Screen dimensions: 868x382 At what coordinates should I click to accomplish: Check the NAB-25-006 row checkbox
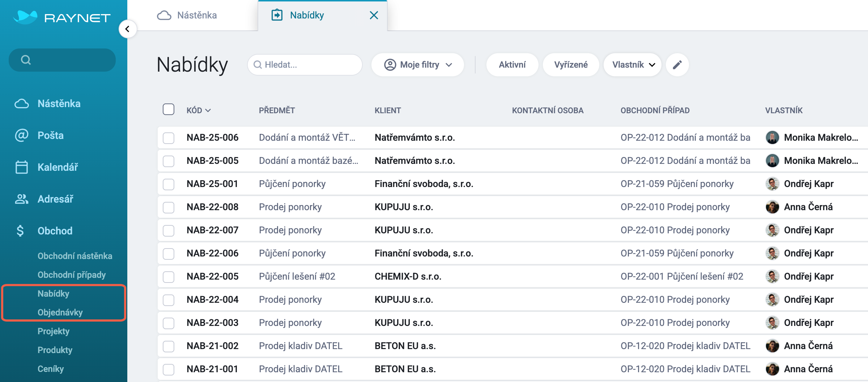click(169, 138)
